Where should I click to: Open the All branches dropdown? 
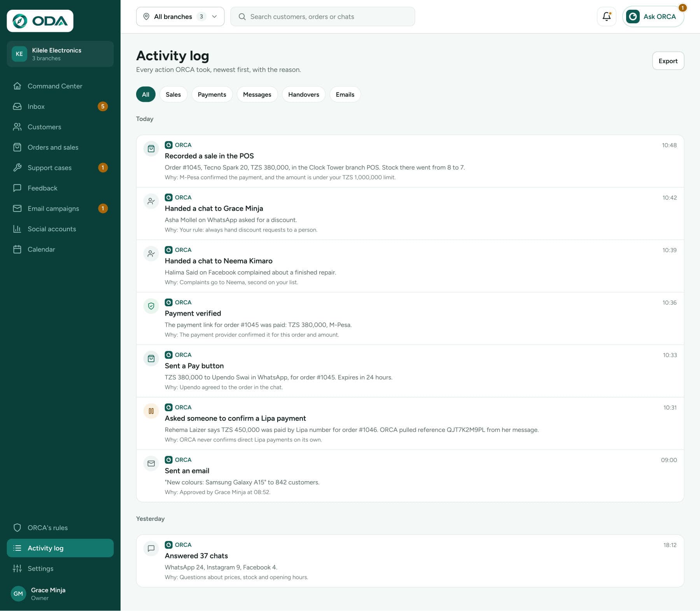[x=180, y=16]
